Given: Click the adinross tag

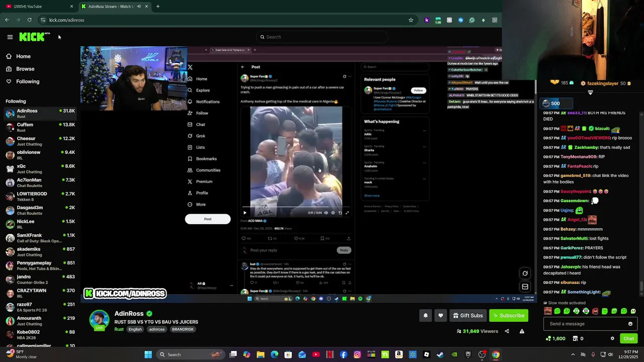Looking at the screenshot, I should [156, 329].
